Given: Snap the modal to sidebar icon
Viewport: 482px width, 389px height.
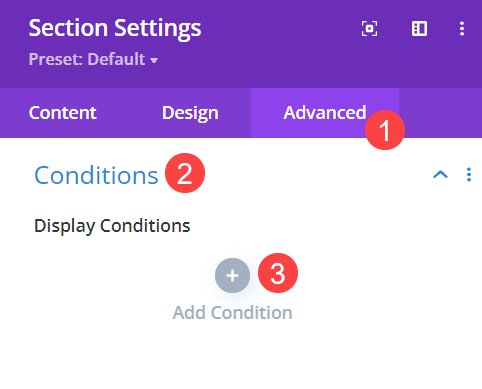Looking at the screenshot, I should [x=419, y=29].
